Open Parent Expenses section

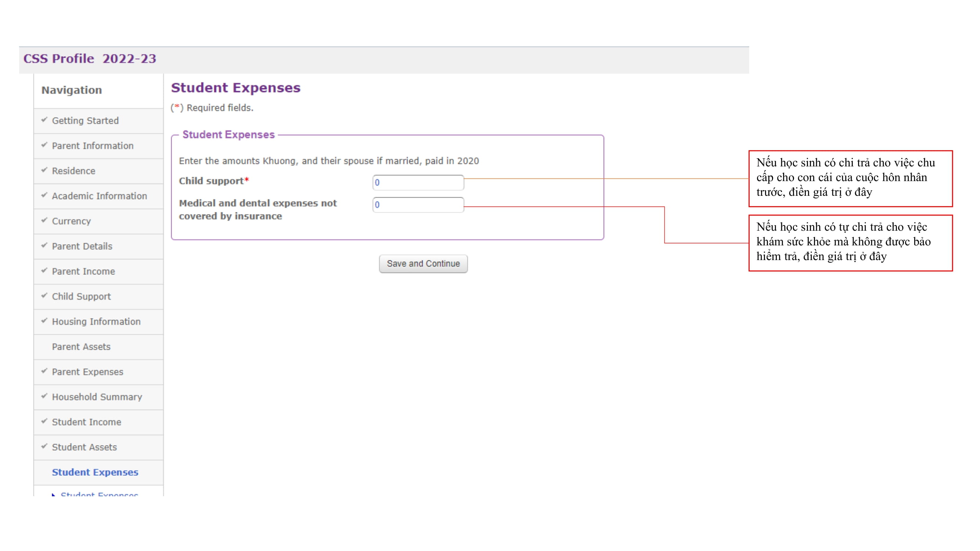[87, 371]
